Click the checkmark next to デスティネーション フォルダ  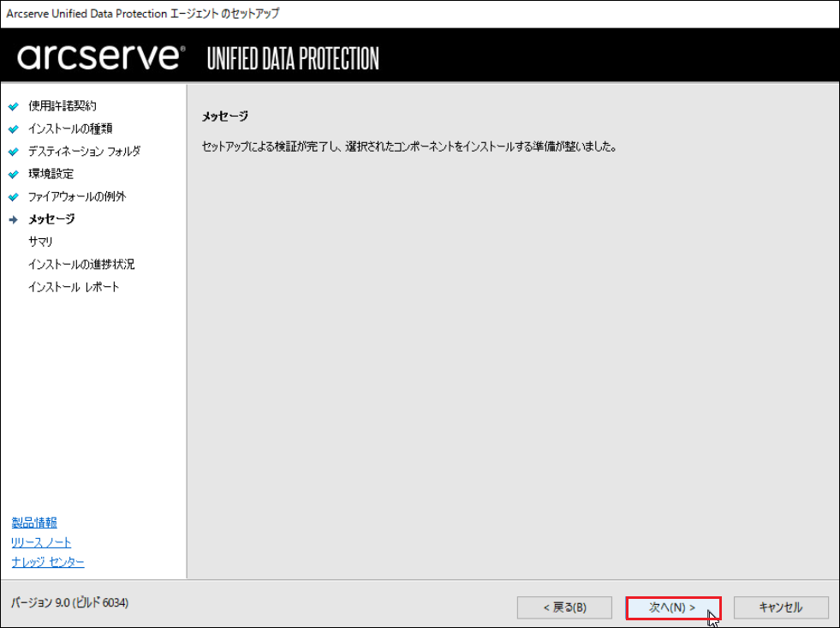tap(14, 152)
